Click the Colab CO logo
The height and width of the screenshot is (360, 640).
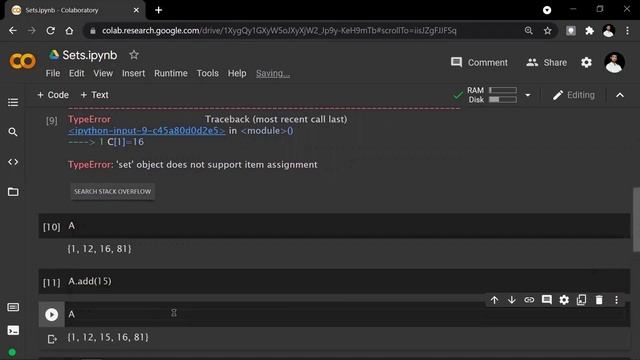pos(22,61)
